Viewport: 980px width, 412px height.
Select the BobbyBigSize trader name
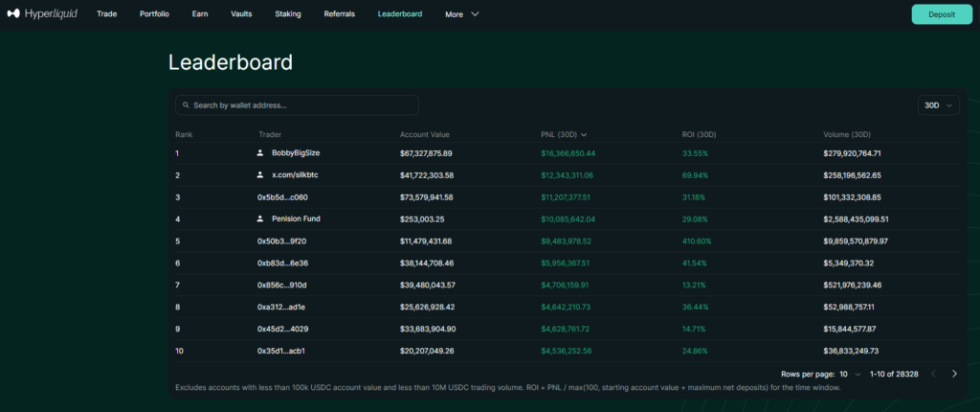click(295, 152)
